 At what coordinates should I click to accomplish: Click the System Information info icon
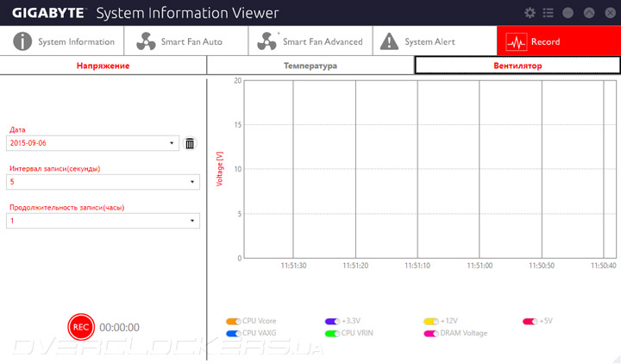(22, 41)
